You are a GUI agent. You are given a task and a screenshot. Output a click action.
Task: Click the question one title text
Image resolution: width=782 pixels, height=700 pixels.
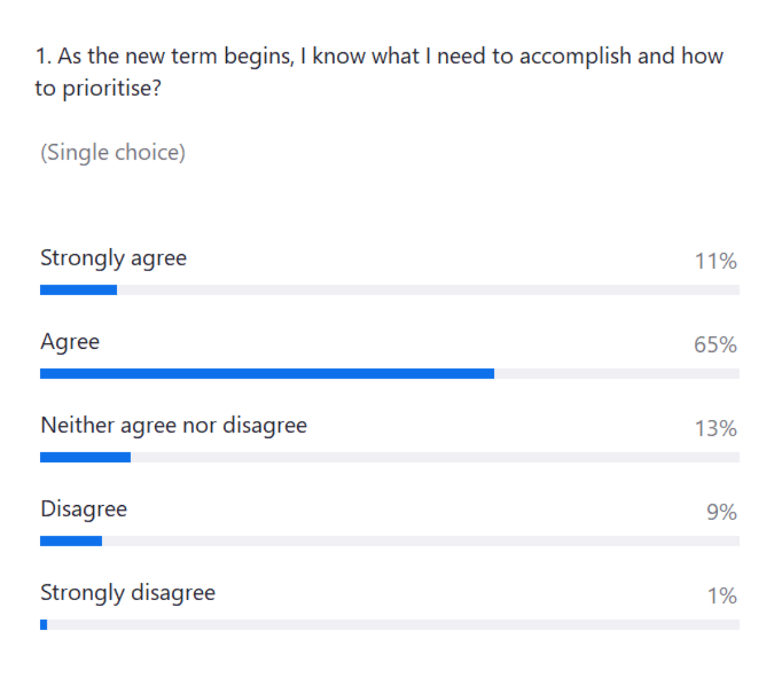(x=379, y=72)
